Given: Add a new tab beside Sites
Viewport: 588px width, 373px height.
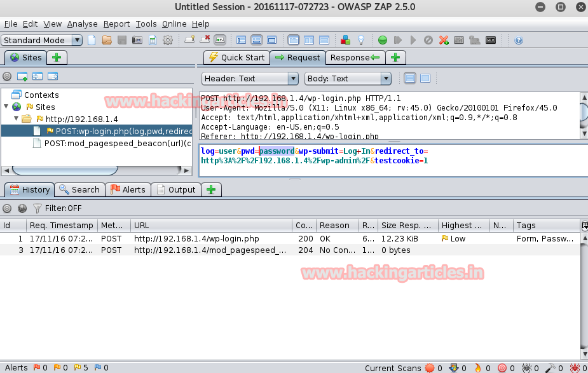Looking at the screenshot, I should pos(57,57).
